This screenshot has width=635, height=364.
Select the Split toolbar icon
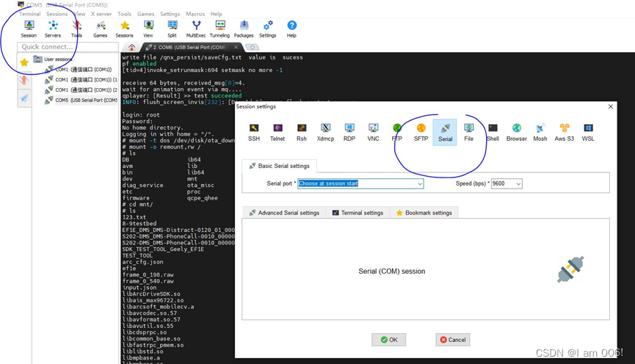[x=172, y=29]
